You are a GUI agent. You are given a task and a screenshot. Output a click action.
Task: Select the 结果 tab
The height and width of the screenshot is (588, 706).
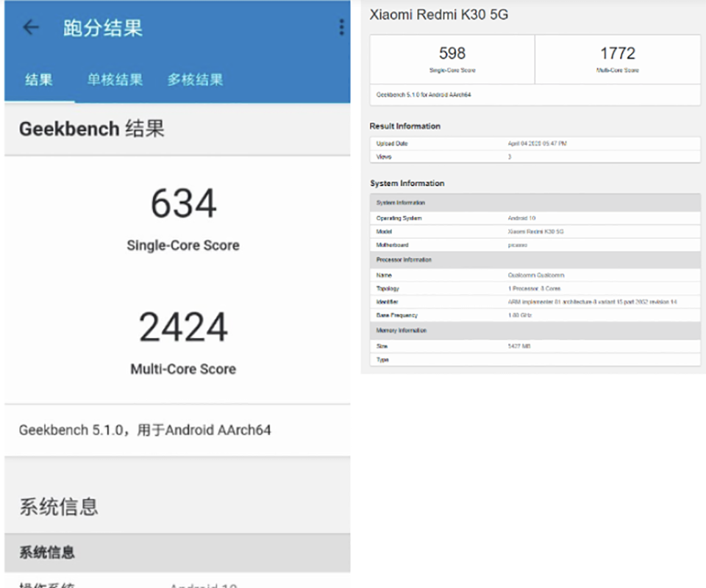39,80
